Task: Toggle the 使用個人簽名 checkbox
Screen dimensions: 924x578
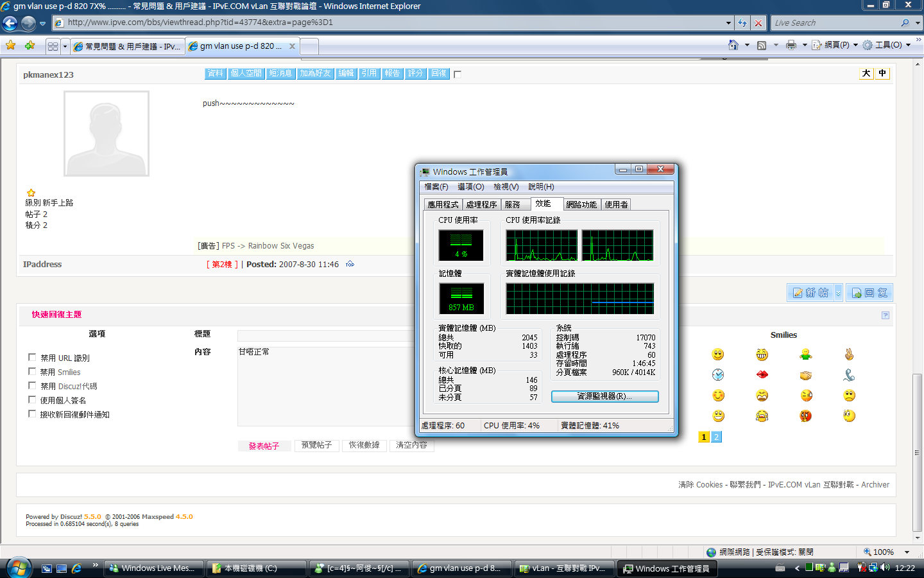Action: (32, 399)
